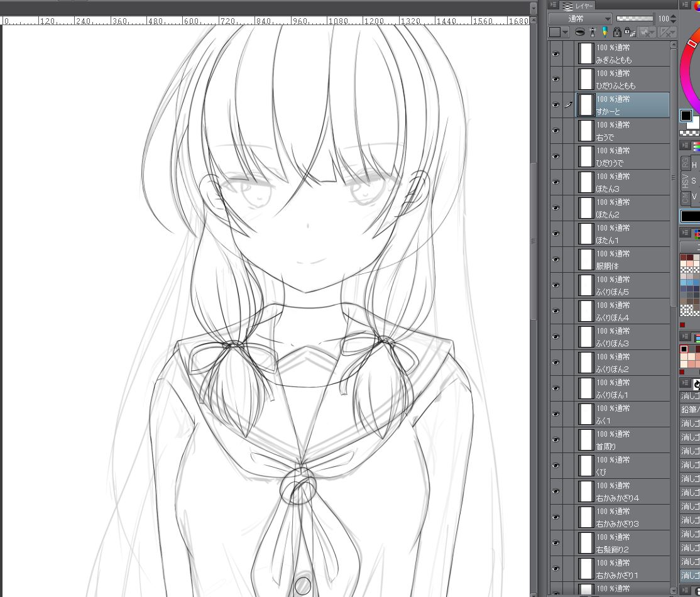
Task: Clip layer to the layer below
Action: (580, 32)
